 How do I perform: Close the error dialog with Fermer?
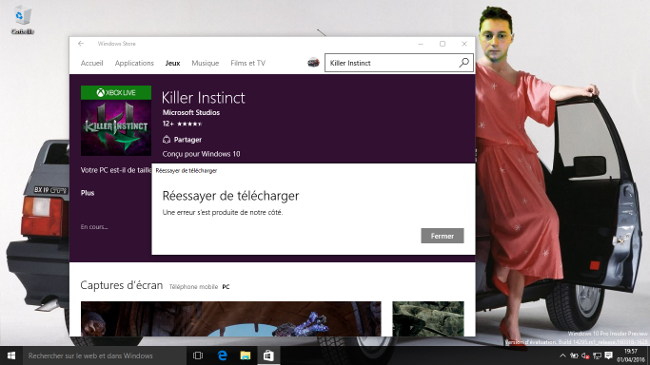click(442, 236)
